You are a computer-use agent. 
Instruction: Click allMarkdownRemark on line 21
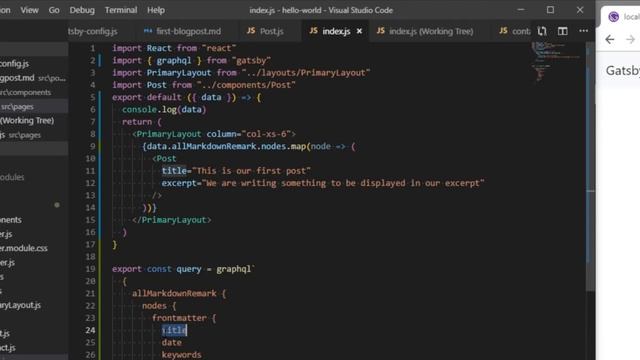[174, 293]
